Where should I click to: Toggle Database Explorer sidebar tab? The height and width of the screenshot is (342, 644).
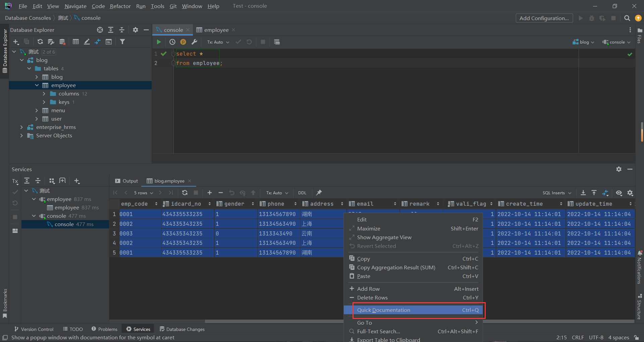click(x=5, y=51)
